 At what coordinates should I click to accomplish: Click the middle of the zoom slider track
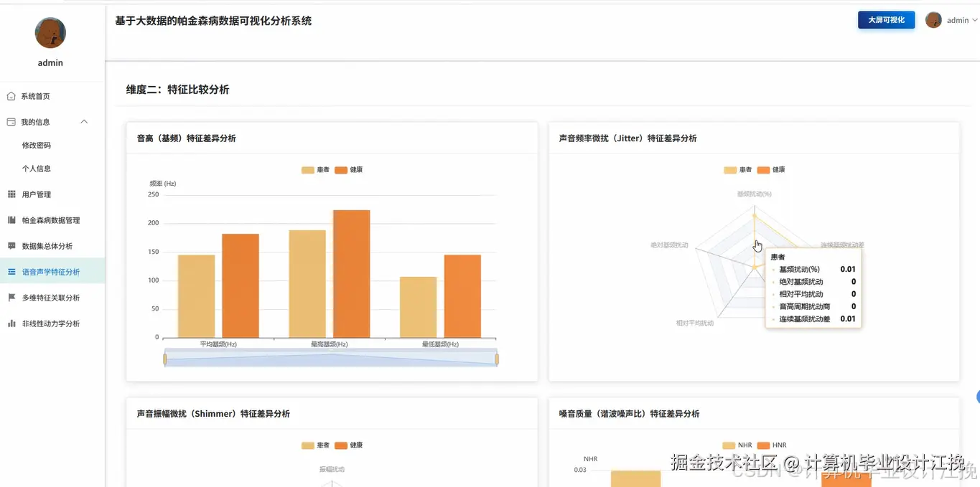point(331,358)
